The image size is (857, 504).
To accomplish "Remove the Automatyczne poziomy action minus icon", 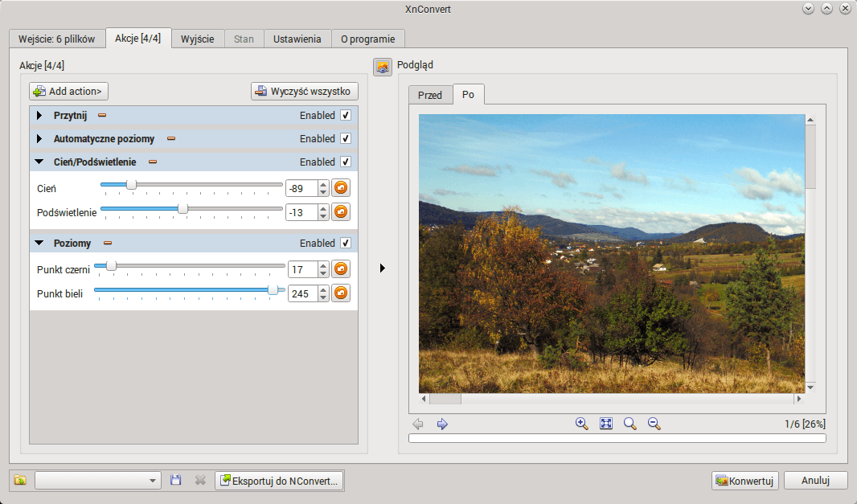I will click(x=171, y=139).
